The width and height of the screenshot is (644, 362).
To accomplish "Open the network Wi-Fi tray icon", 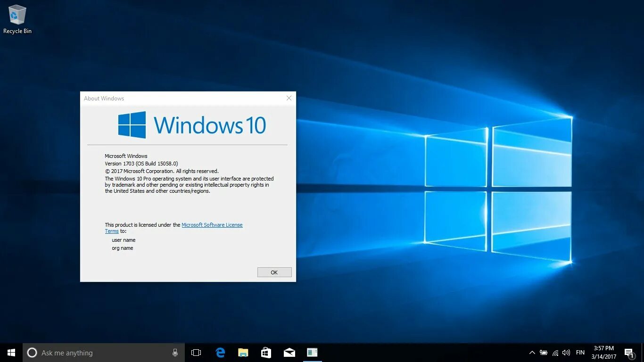I will [555, 353].
